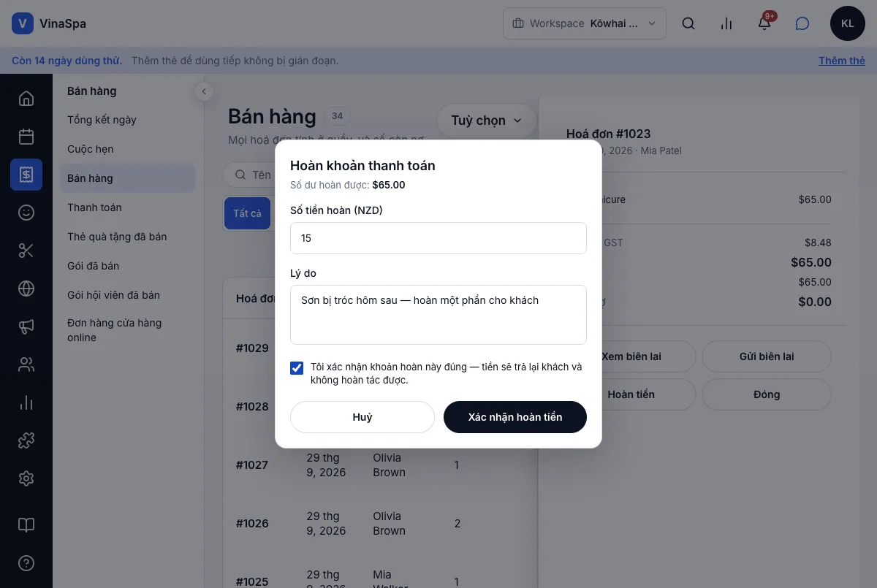The height and width of the screenshot is (588, 877).
Task: Click the Số tiền hoàn amount field
Action: click(438, 238)
